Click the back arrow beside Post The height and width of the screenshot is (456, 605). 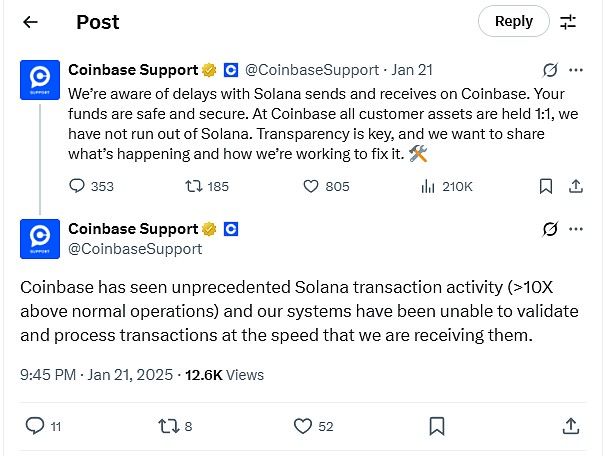pos(31,21)
